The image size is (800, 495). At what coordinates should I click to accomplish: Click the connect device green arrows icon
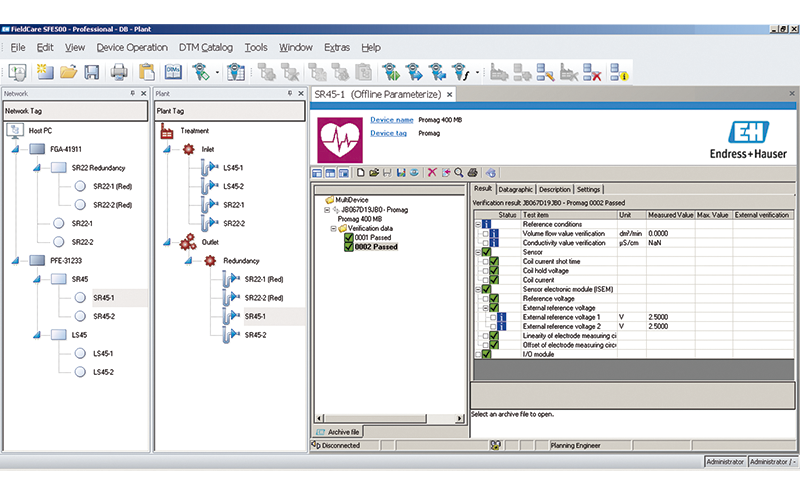pos(391,72)
